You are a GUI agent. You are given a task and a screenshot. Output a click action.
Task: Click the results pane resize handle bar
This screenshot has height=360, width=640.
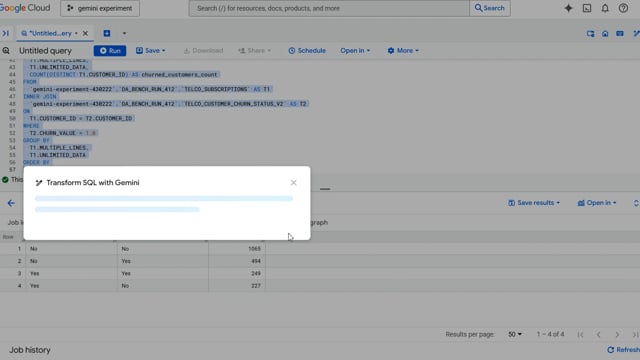click(x=325, y=189)
